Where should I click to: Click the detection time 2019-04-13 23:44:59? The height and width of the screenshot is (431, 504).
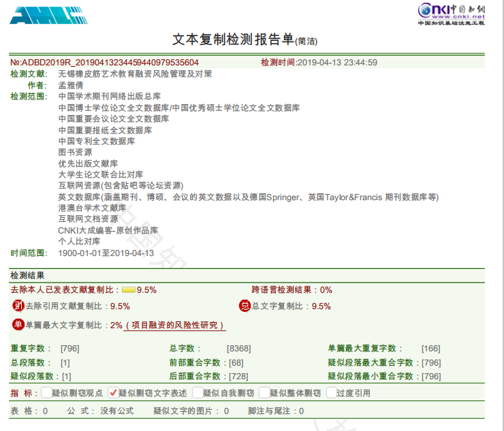338,63
